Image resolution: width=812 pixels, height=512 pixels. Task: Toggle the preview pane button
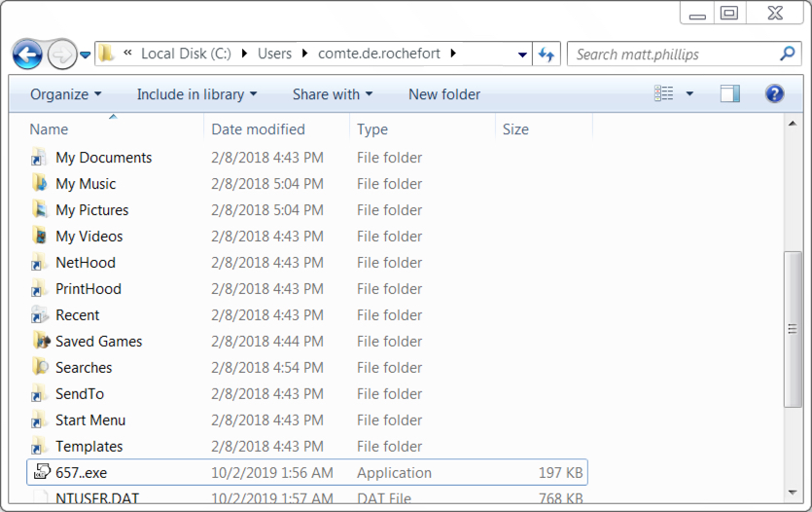click(729, 93)
